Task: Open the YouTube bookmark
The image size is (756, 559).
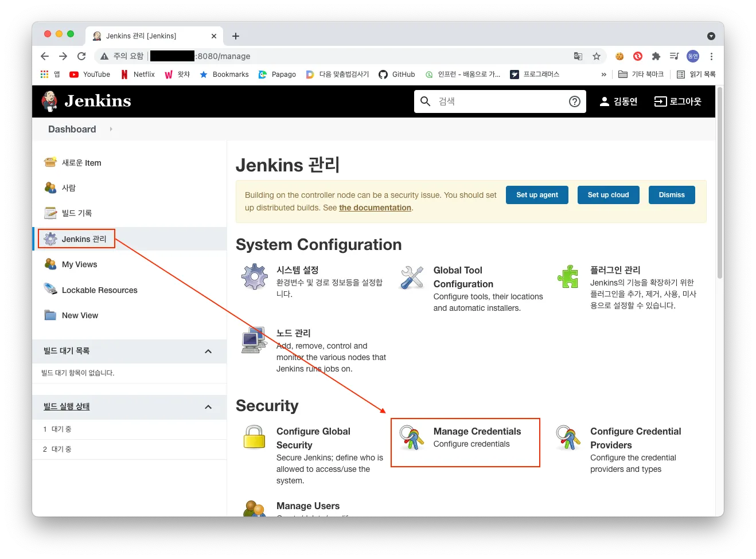Action: point(89,75)
